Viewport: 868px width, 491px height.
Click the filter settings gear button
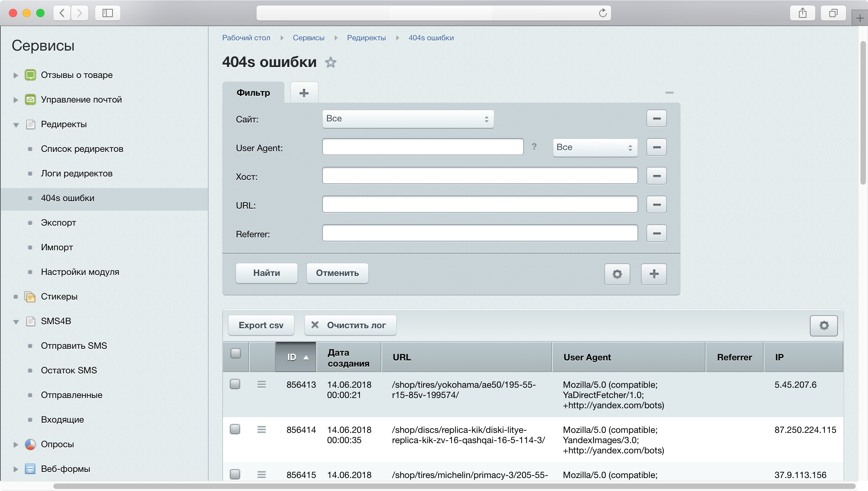[617, 274]
